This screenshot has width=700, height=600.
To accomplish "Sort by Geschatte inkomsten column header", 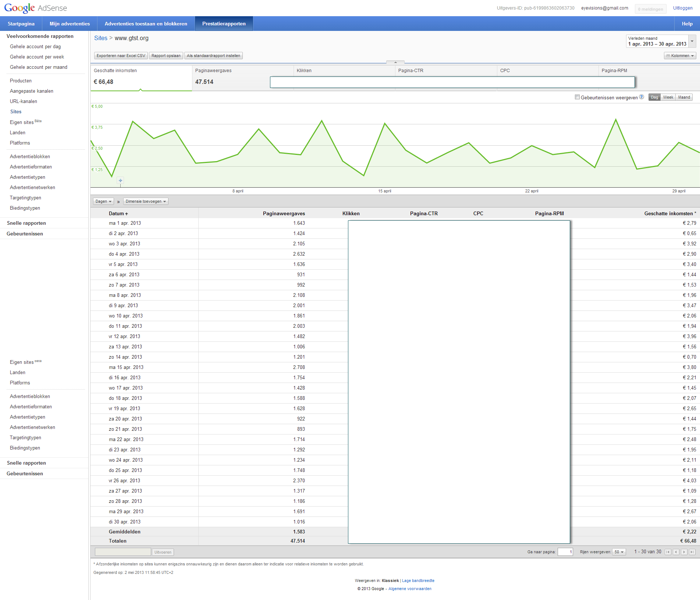I will (x=670, y=213).
